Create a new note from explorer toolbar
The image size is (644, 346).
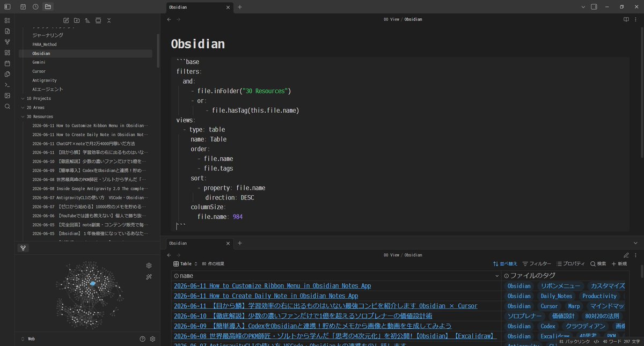pyautogui.click(x=66, y=20)
